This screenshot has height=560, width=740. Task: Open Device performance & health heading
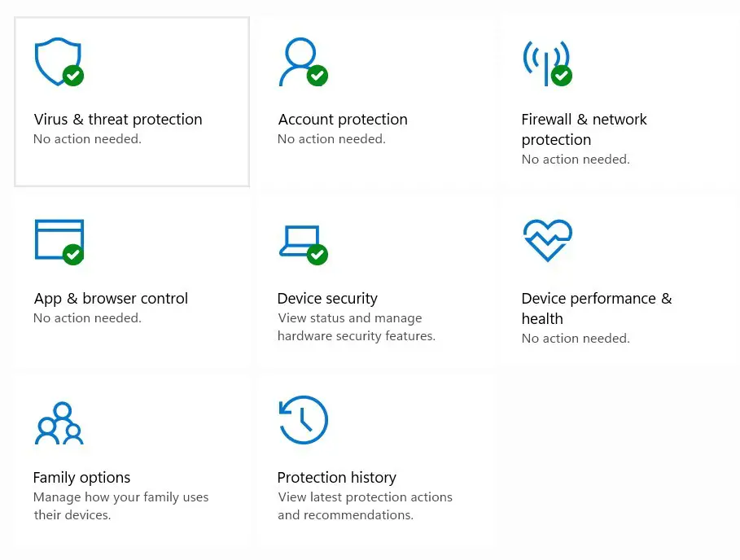pos(597,308)
